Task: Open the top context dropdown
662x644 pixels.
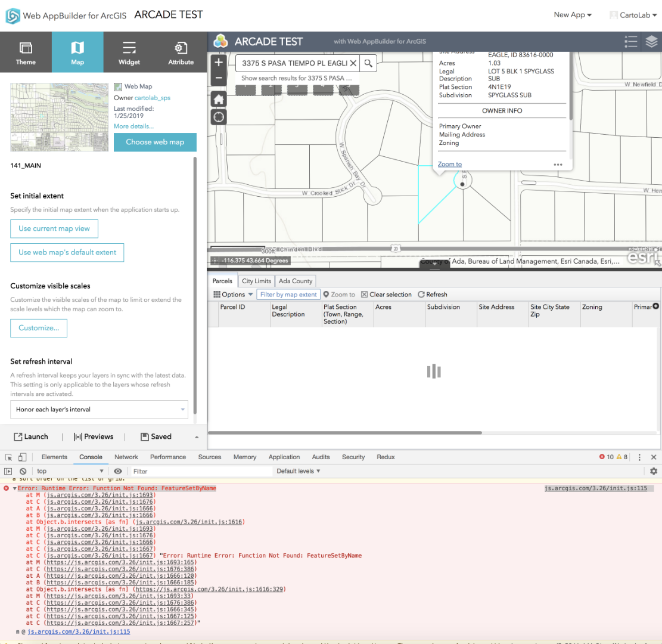Action: (70, 471)
